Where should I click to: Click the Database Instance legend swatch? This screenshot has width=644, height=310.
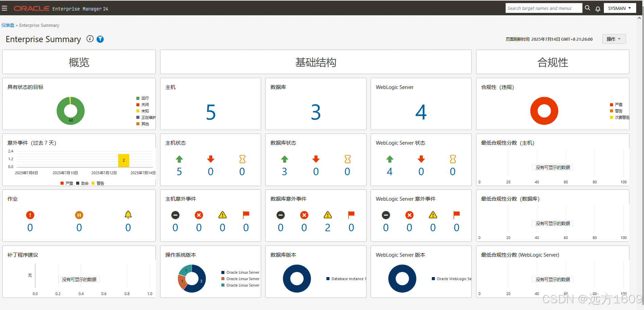(x=328, y=279)
